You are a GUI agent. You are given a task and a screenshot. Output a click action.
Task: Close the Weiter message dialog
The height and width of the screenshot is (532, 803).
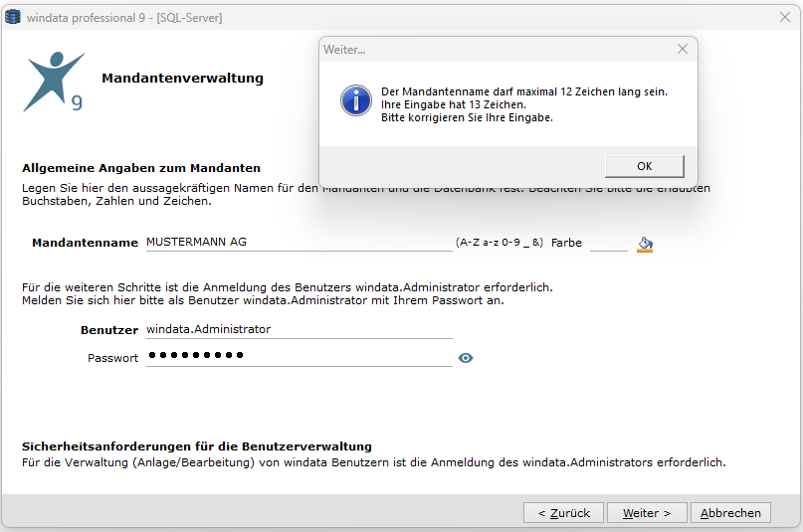(x=683, y=49)
